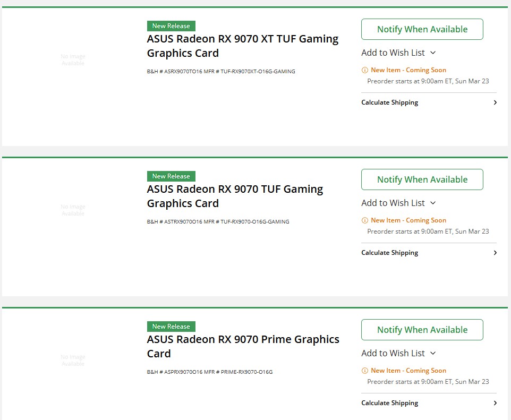Click the info icon beside RX 9070 XT TUF Coming Soon
This screenshot has width=511, height=420.
[x=365, y=70]
